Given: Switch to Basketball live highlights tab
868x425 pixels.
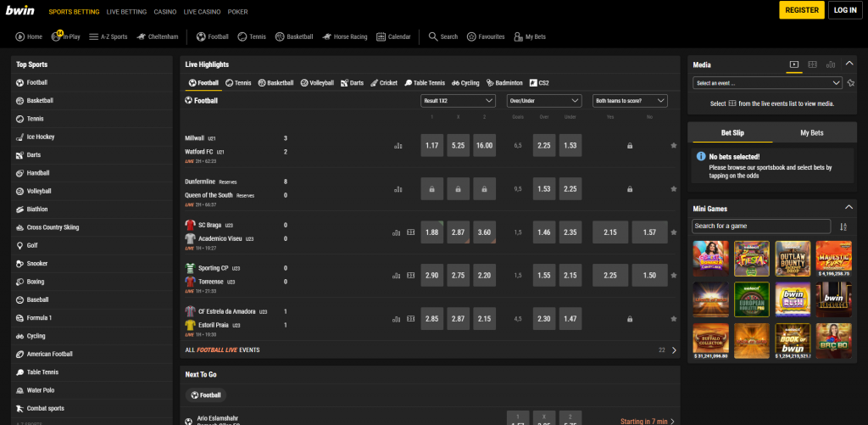Looking at the screenshot, I should tap(275, 83).
